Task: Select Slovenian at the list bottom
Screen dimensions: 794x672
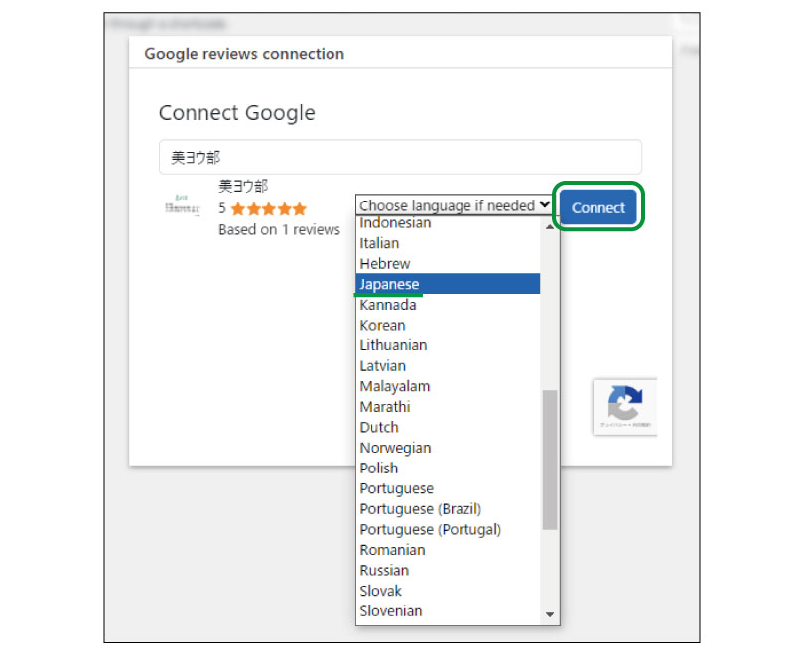Action: pos(390,611)
